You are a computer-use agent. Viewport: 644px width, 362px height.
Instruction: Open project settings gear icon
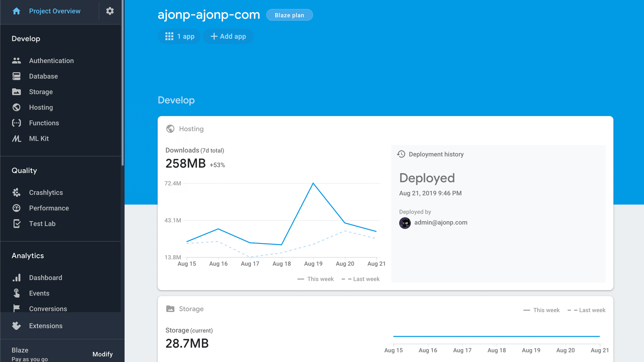click(110, 11)
